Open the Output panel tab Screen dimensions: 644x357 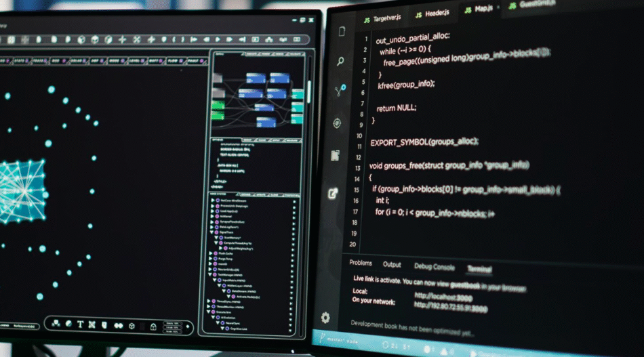392,264
